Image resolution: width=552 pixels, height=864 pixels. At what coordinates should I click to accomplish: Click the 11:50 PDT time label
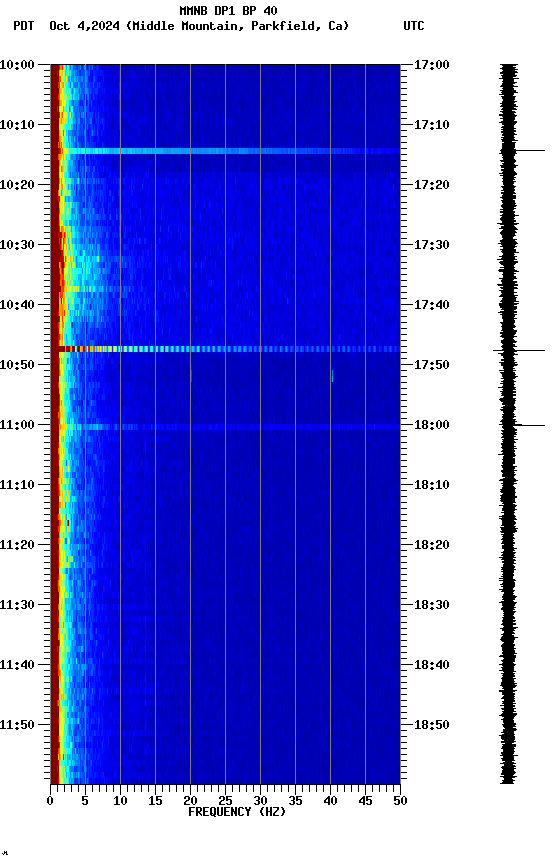tap(17, 725)
